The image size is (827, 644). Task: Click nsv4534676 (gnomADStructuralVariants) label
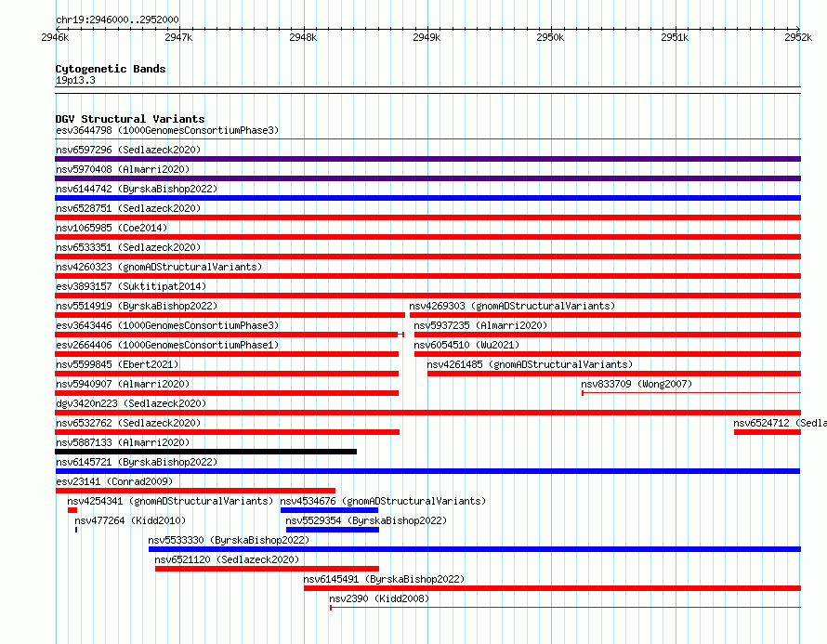coord(383,501)
